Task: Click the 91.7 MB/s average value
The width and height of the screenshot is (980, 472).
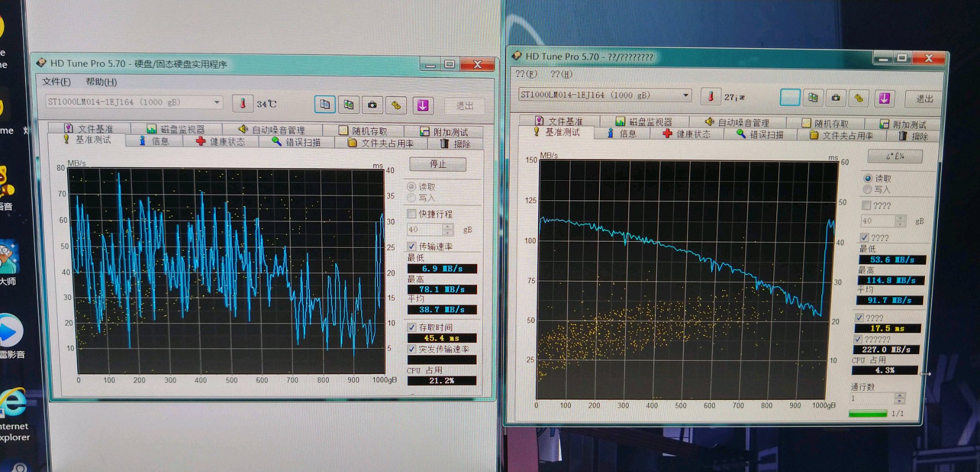Action: coord(890,300)
